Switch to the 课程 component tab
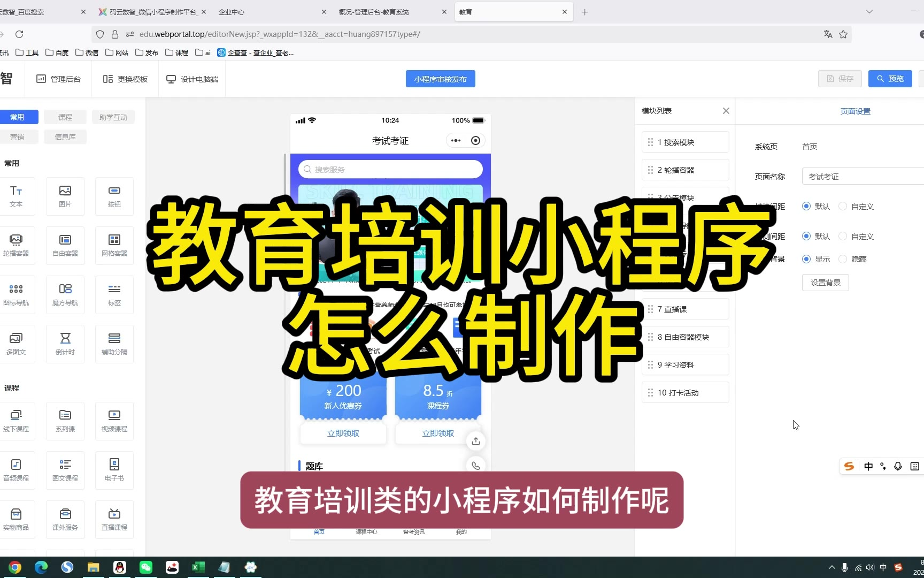 click(65, 117)
